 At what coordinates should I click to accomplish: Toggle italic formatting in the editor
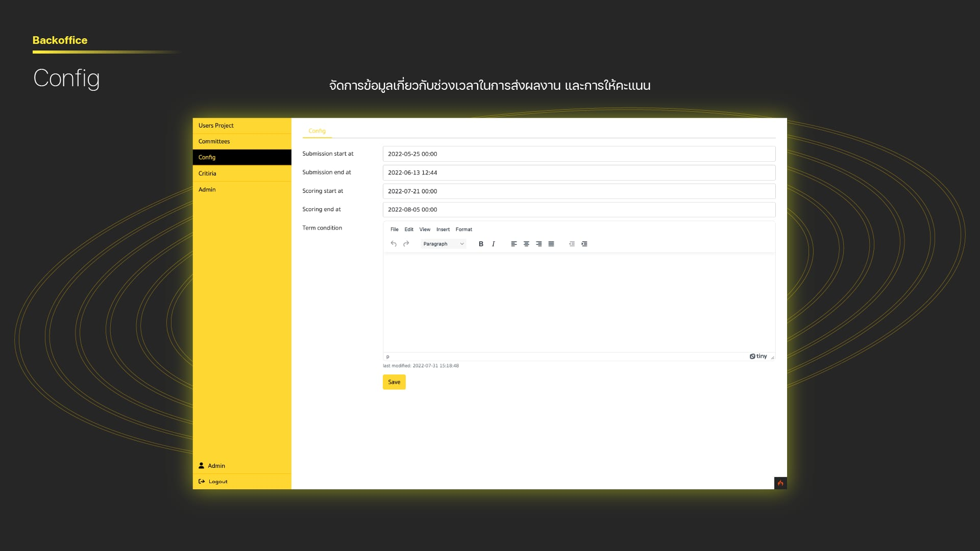[x=493, y=244]
